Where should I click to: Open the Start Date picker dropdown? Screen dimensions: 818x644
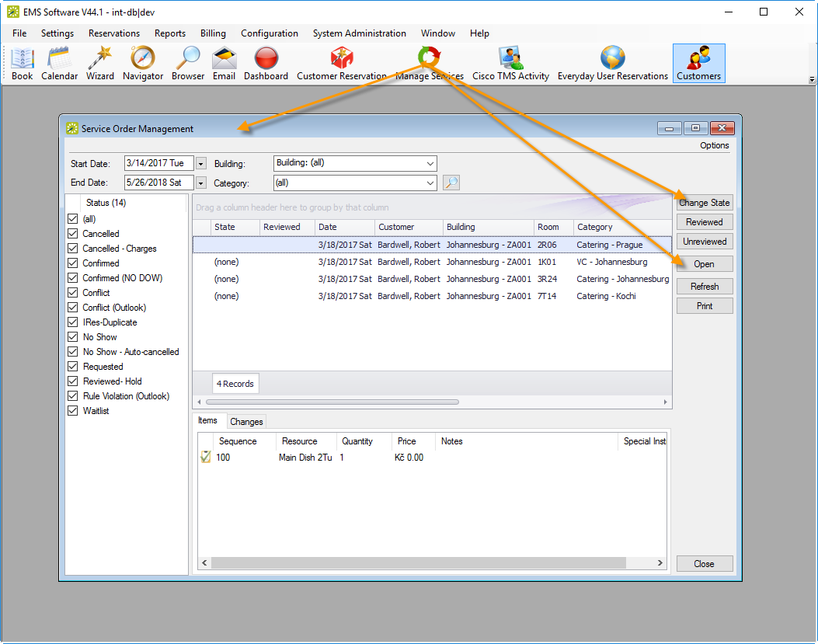click(200, 164)
